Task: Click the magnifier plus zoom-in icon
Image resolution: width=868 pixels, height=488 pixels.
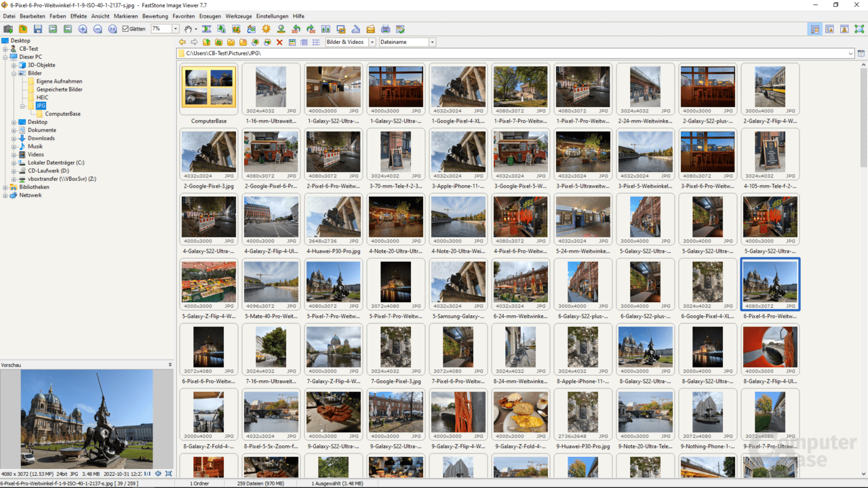Action: (x=83, y=29)
